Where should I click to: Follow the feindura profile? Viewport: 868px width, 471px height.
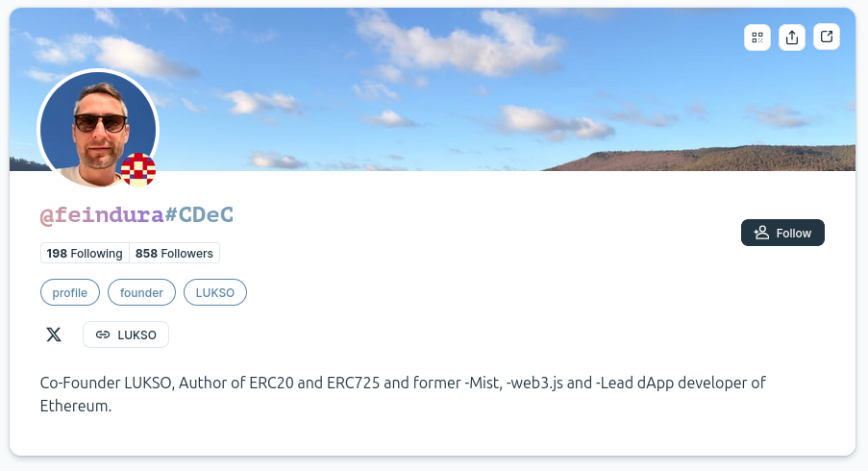tap(782, 233)
